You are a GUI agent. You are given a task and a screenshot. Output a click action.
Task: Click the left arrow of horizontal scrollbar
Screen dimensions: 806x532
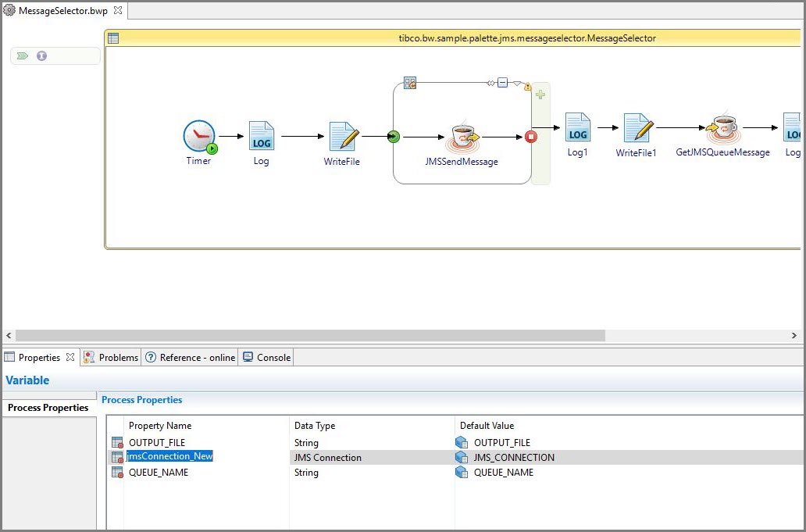tap(9, 335)
